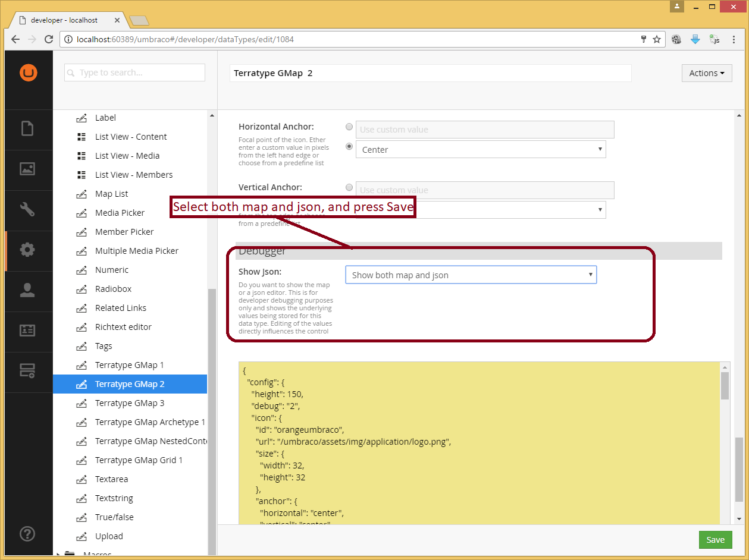Open the Textarea data type
The image size is (749, 560).
[111, 479]
